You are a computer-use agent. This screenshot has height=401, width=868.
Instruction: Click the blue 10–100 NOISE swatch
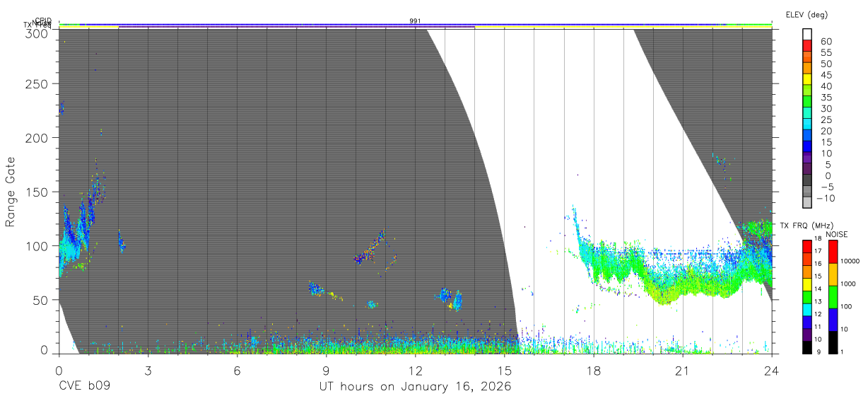click(x=833, y=320)
